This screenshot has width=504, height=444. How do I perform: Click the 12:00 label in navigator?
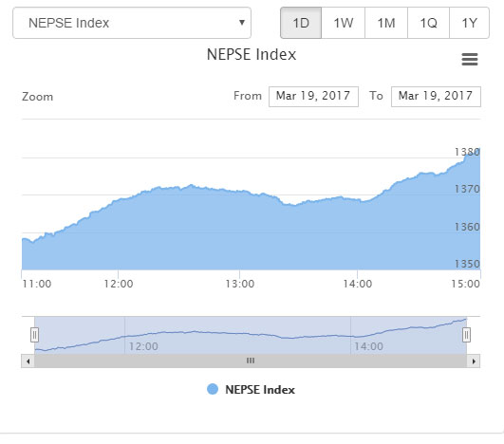[x=143, y=346]
